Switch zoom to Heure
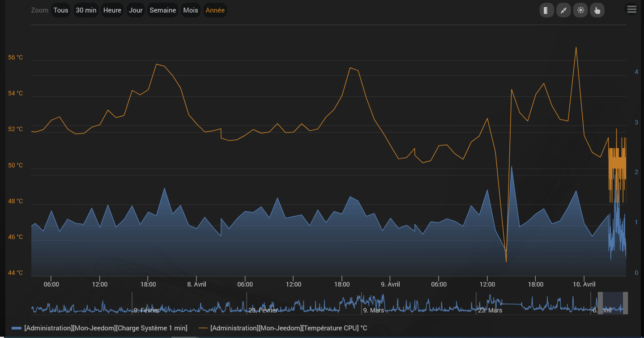Screen dimensions: 644x338 (x=112, y=10)
